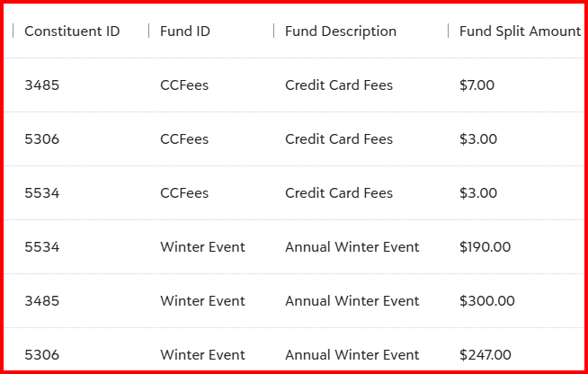This screenshot has height=374, width=588.
Task: Click the $300.00 fund split amount
Action: [x=486, y=301]
